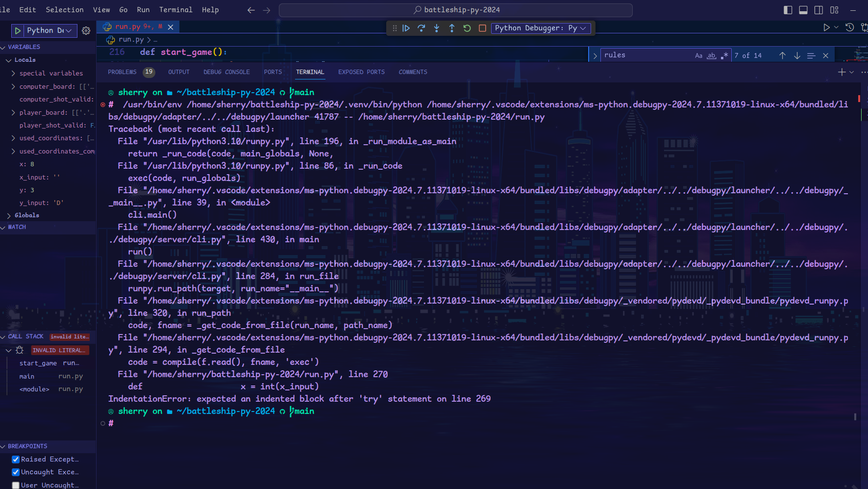The height and width of the screenshot is (489, 868).
Task: Open the PROBLEMS panel tab
Action: (122, 72)
